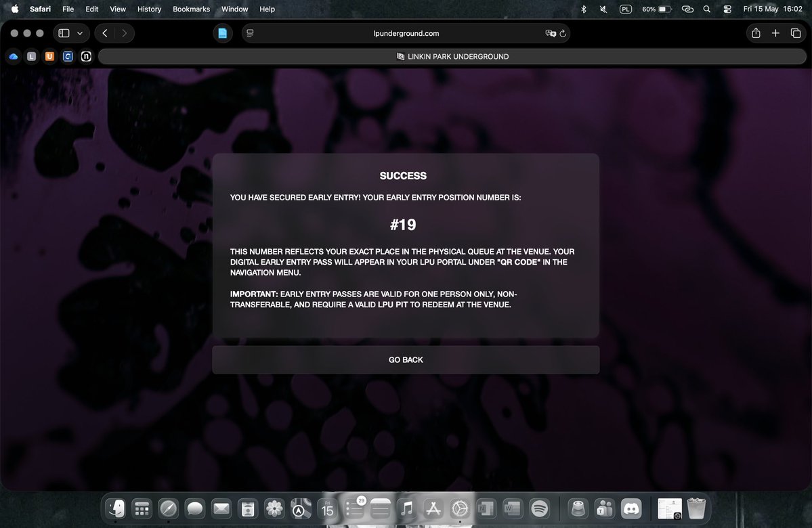Click the blue document extension icon
Screen dimensions: 812x528
[x=223, y=33]
